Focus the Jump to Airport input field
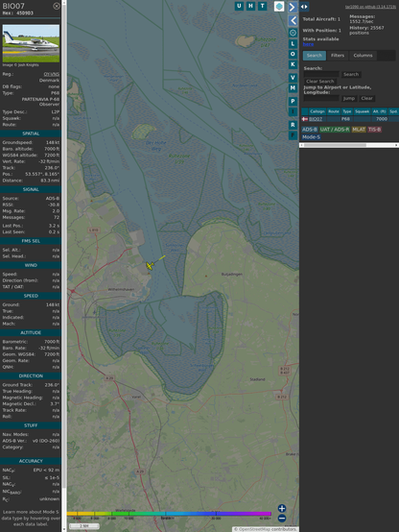Viewport: 399px width, 532px height. click(x=321, y=98)
